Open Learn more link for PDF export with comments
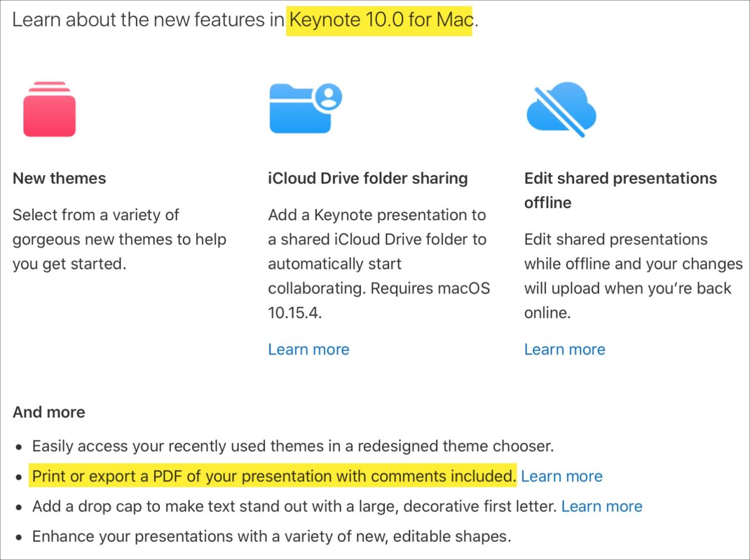 click(561, 476)
